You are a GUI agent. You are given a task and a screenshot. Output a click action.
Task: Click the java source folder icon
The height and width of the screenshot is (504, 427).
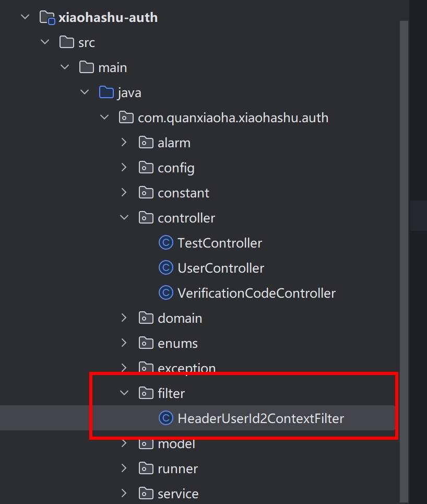[x=106, y=93]
